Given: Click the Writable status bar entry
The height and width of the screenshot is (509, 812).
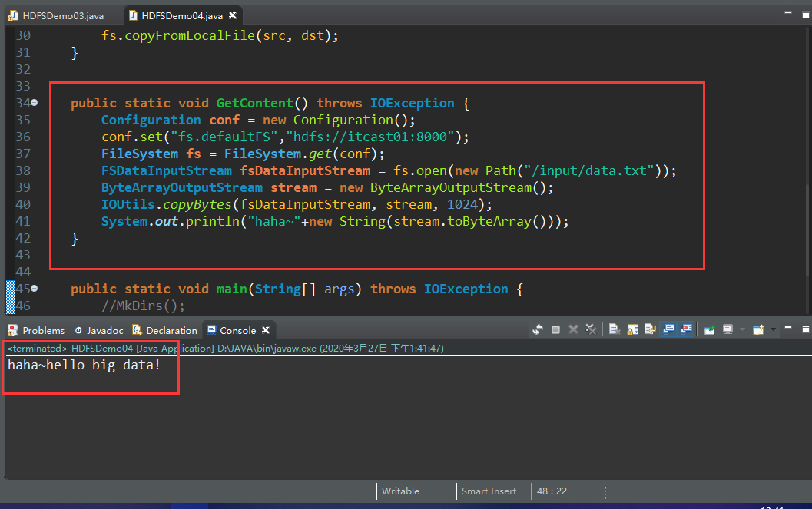Looking at the screenshot, I should coord(400,491).
